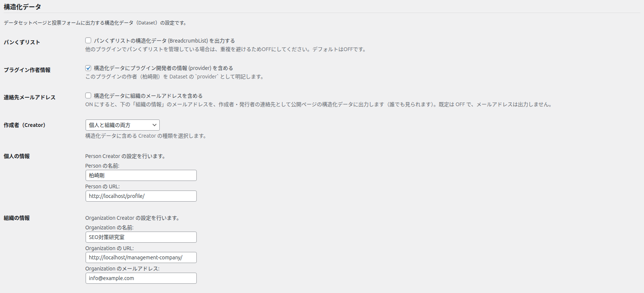The image size is (644, 293).
Task: Click the Person の URL: field label
Action: tap(103, 186)
